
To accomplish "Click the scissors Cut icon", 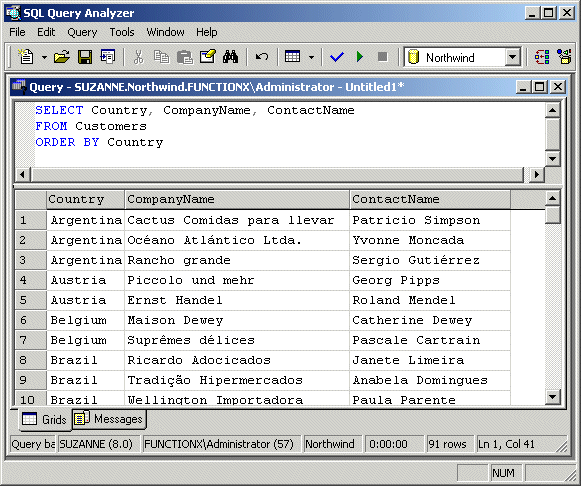I will coord(138,57).
